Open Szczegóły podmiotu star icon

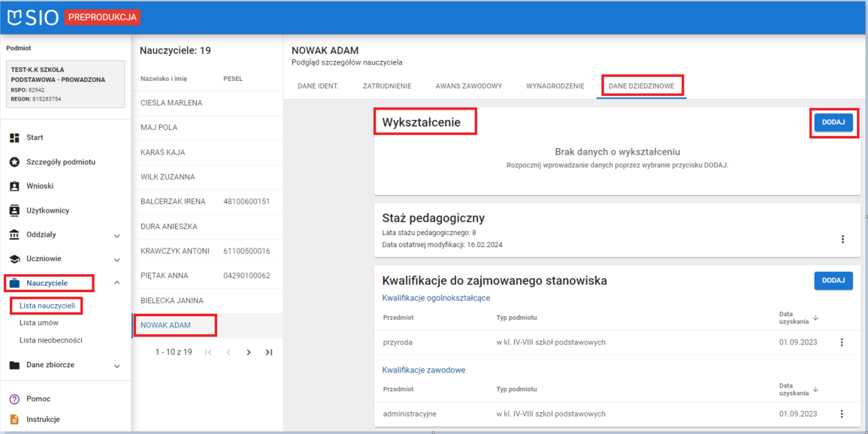(14, 162)
